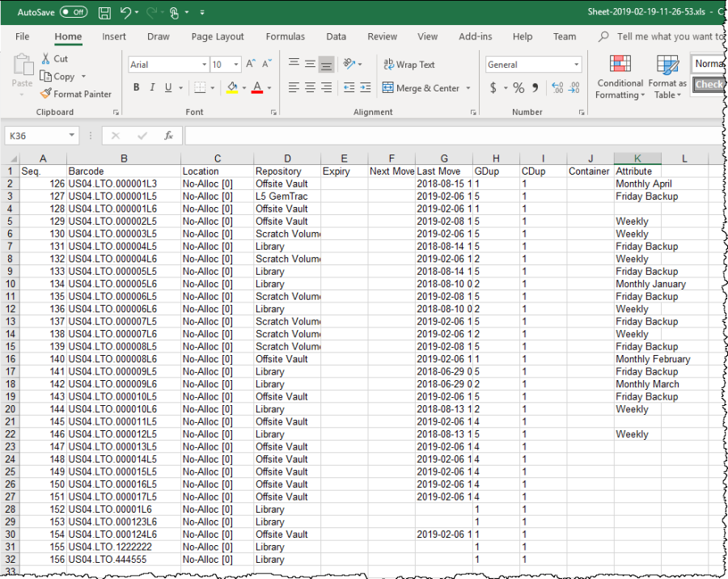The height and width of the screenshot is (579, 728).
Task: Switch to the Formulas tab
Action: tap(285, 36)
